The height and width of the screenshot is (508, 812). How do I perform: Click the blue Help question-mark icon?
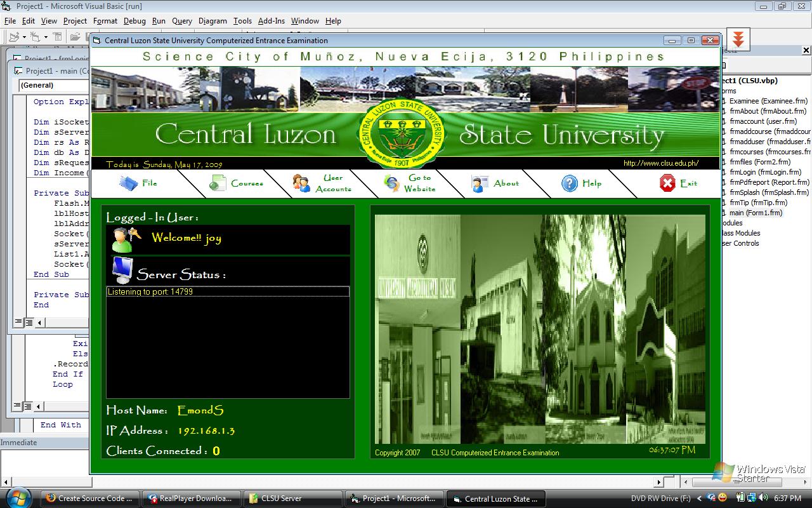pos(569,184)
